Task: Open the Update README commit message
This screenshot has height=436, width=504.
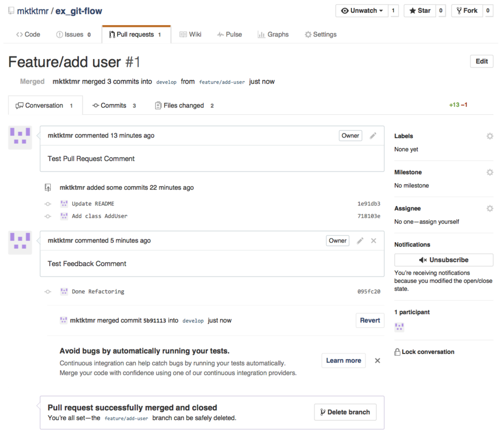Action: click(93, 203)
